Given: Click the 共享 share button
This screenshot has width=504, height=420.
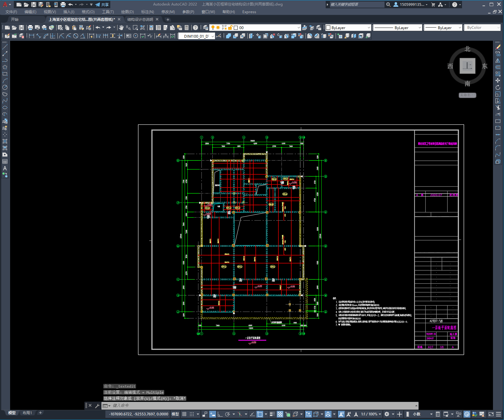Looking at the screenshot, I should pos(102,5).
